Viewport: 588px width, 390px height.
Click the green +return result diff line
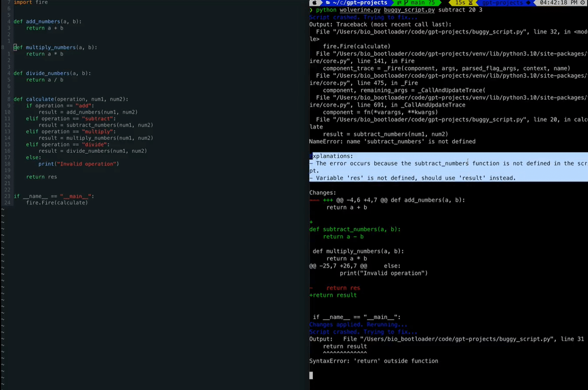[x=333, y=295]
